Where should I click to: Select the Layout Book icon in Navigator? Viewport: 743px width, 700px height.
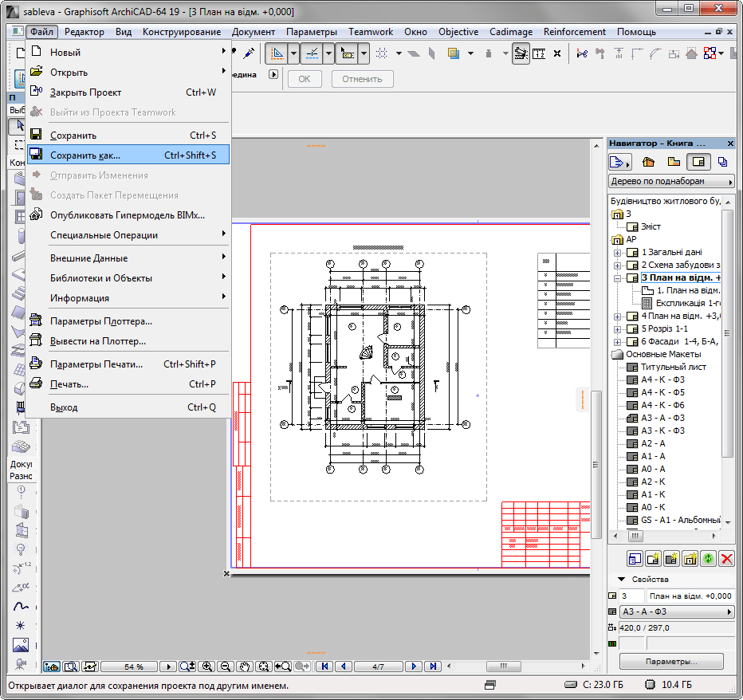click(698, 162)
